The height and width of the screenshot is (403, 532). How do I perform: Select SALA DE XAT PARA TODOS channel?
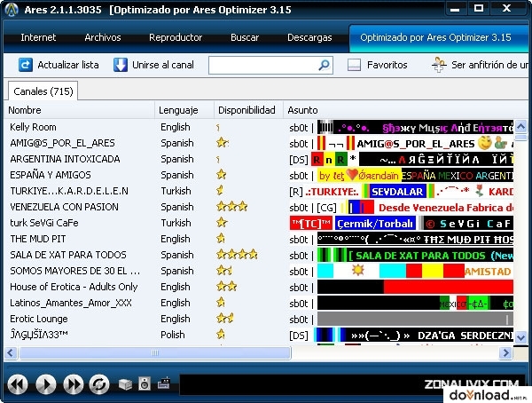tap(68, 255)
